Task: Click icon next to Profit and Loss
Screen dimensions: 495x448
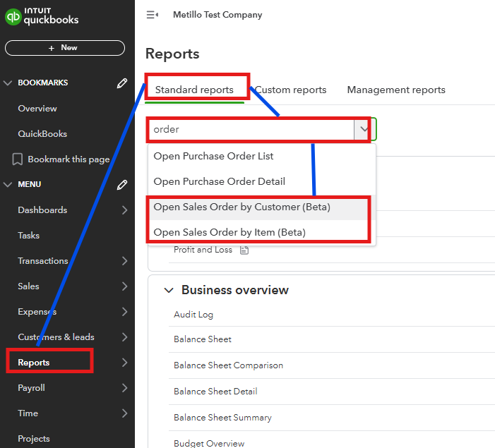Action: click(244, 250)
